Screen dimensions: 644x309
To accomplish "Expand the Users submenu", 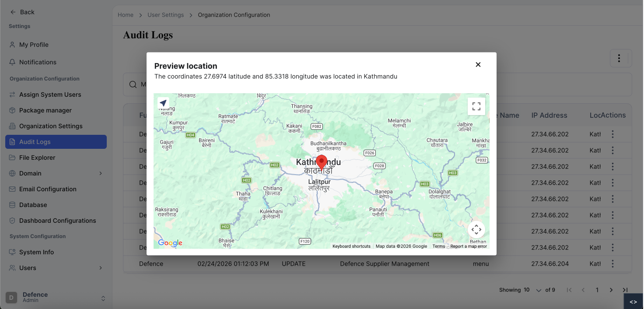I will [100, 267].
